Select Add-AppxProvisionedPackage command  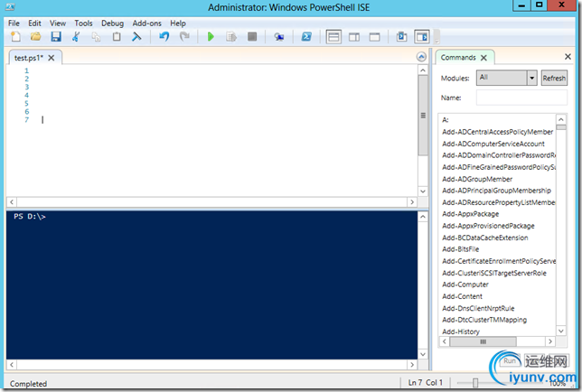tap(488, 226)
